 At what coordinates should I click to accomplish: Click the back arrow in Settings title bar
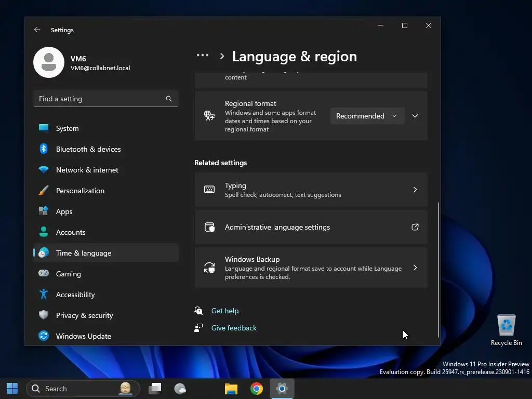37,30
